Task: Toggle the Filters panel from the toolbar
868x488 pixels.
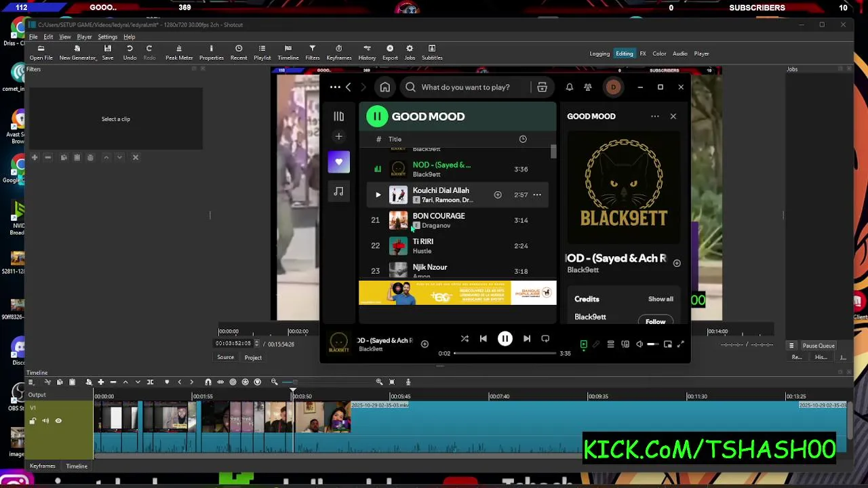Action: [312, 53]
